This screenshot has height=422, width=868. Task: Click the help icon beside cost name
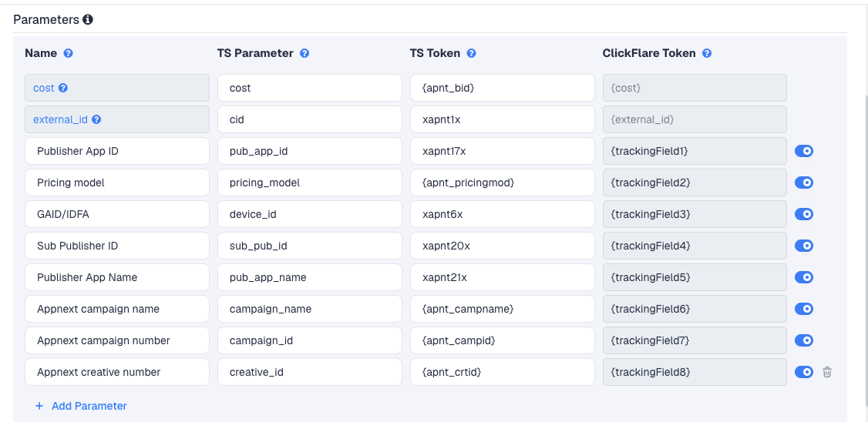point(63,88)
